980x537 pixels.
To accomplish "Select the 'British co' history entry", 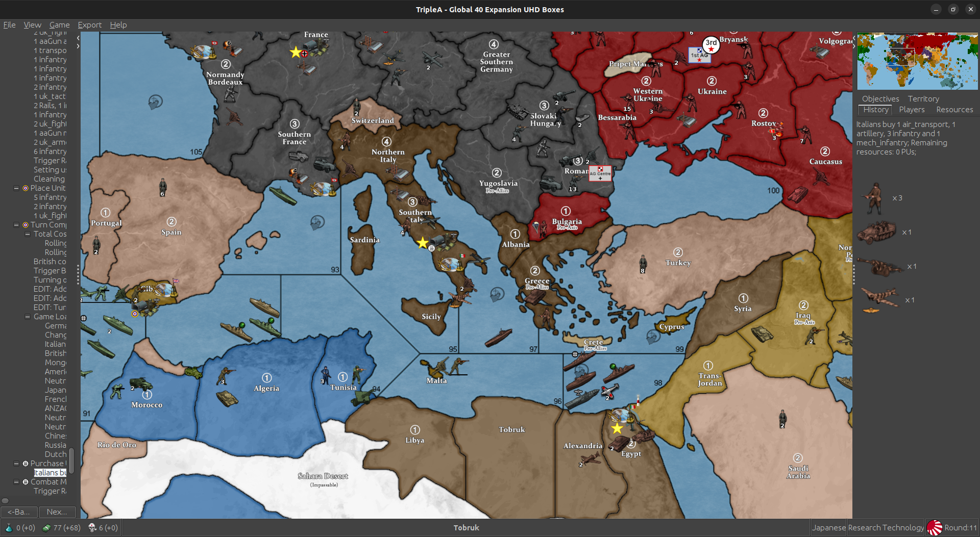I will pyautogui.click(x=50, y=262).
